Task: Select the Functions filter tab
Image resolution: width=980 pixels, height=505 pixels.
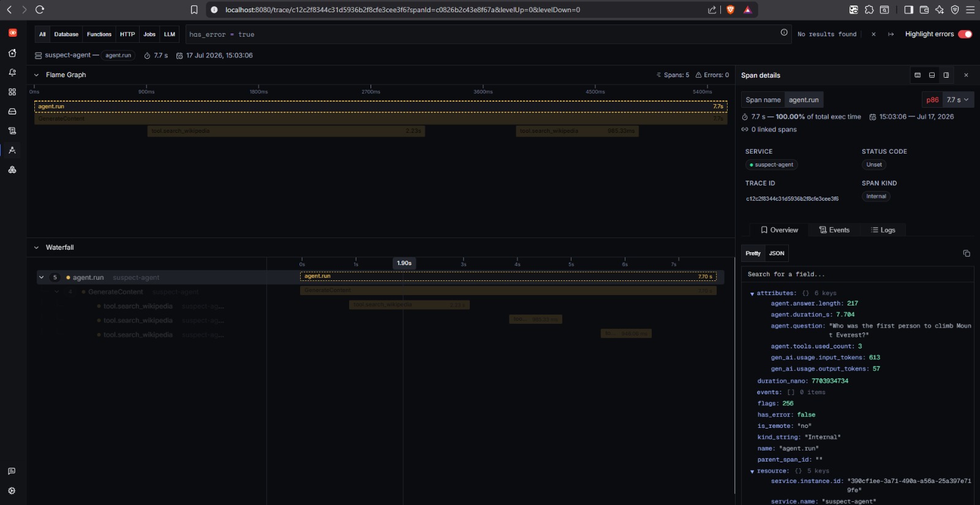Action: point(99,35)
